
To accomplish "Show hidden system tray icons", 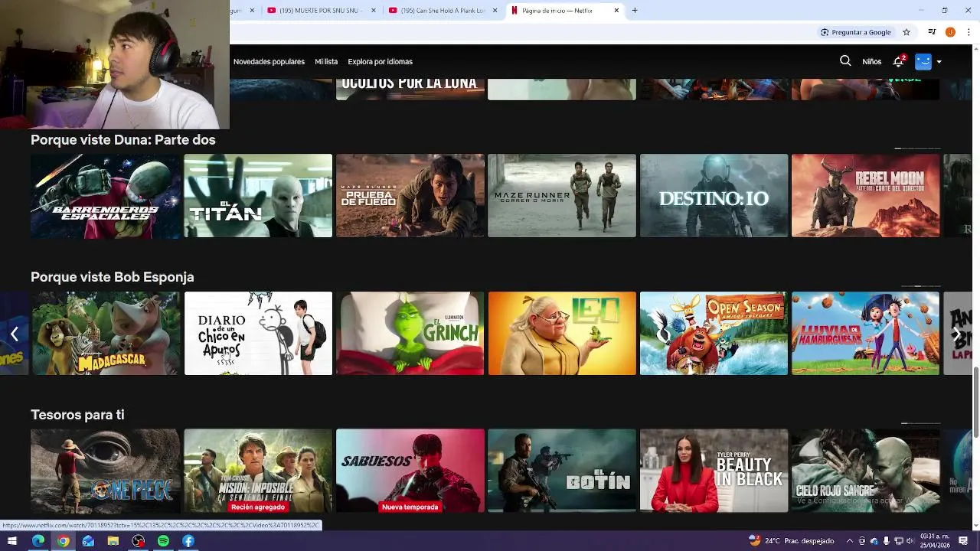I will coord(849,541).
